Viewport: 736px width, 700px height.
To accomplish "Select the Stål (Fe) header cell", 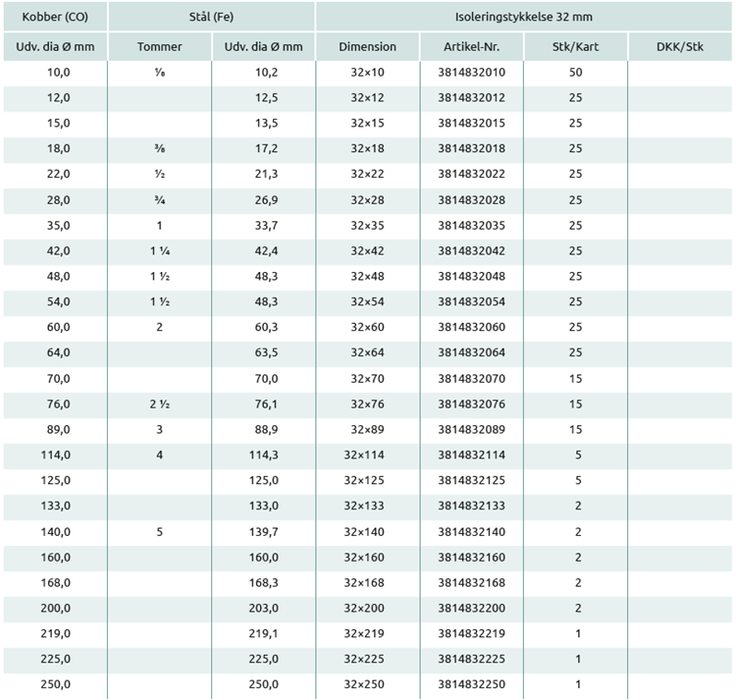I will click(x=211, y=17).
